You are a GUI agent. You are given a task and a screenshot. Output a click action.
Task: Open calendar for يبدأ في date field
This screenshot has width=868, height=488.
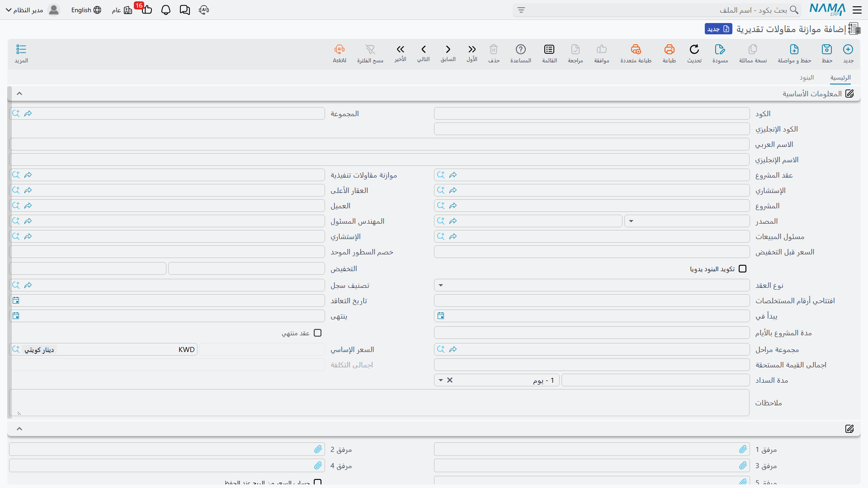tap(441, 316)
